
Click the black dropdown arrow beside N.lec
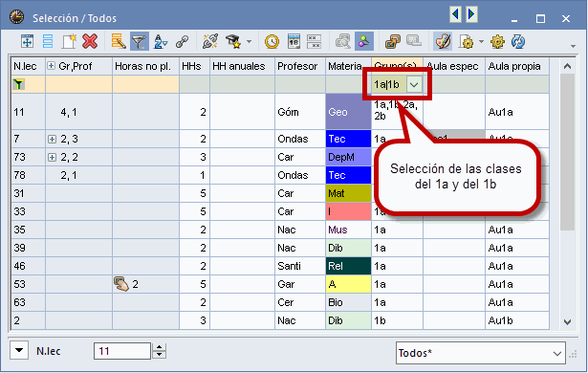pyautogui.click(x=19, y=351)
